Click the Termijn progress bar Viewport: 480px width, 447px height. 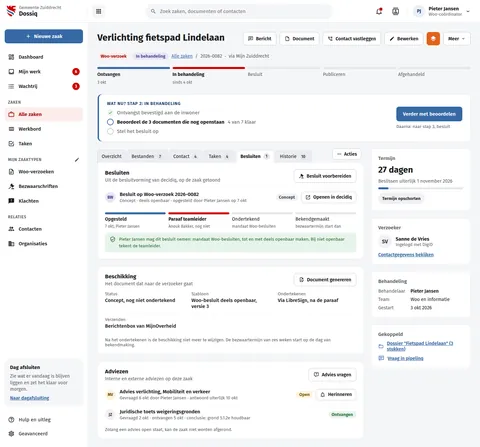pyautogui.click(x=420, y=188)
